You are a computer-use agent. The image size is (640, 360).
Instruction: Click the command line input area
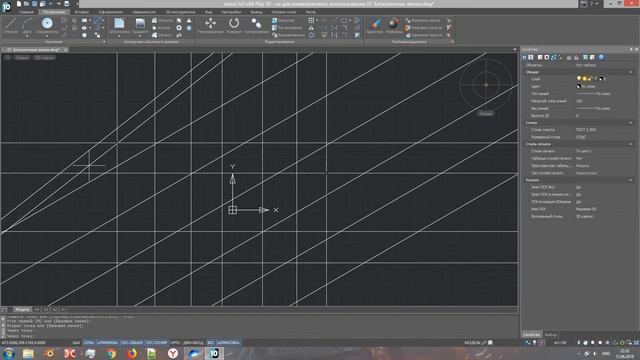tap(261, 336)
